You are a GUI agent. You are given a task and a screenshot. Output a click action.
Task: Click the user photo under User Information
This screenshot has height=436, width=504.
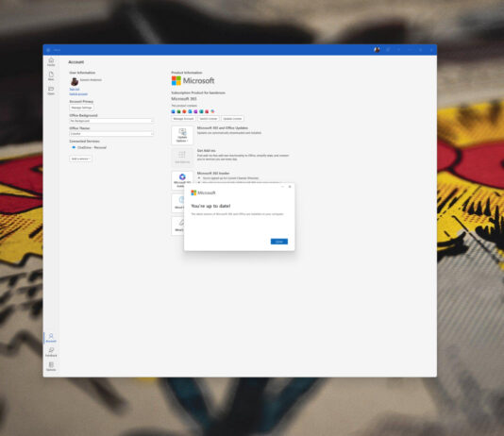pos(75,81)
